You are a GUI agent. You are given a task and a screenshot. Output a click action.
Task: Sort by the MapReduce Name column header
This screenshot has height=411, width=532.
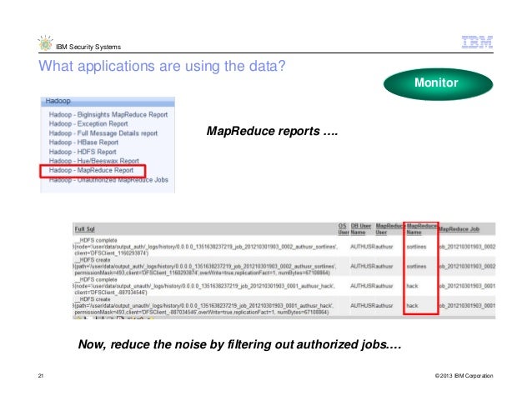click(421, 229)
